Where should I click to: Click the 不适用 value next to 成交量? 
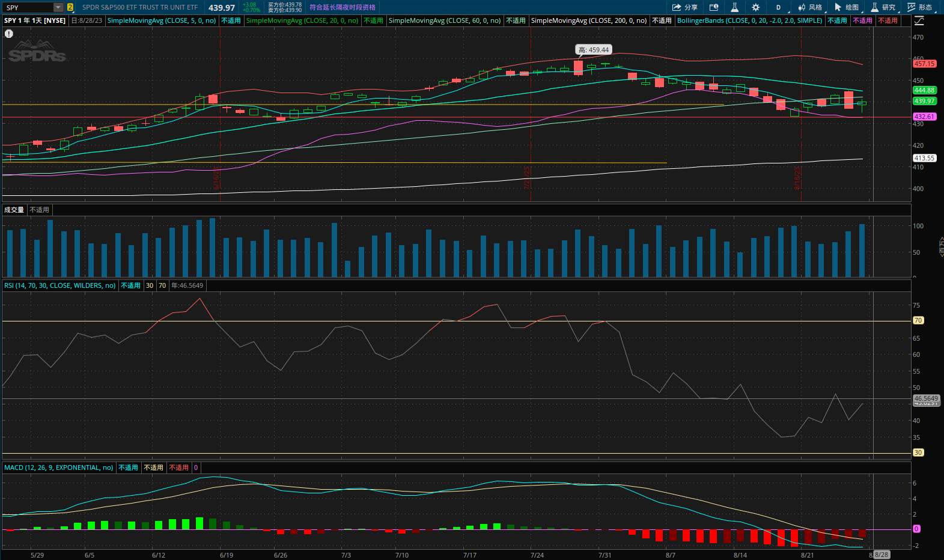pyautogui.click(x=40, y=210)
